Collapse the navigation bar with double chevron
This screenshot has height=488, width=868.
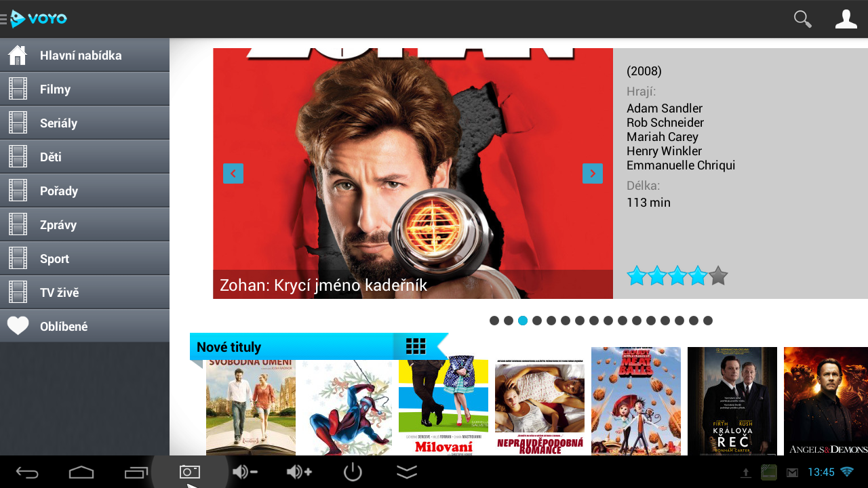[x=407, y=472]
